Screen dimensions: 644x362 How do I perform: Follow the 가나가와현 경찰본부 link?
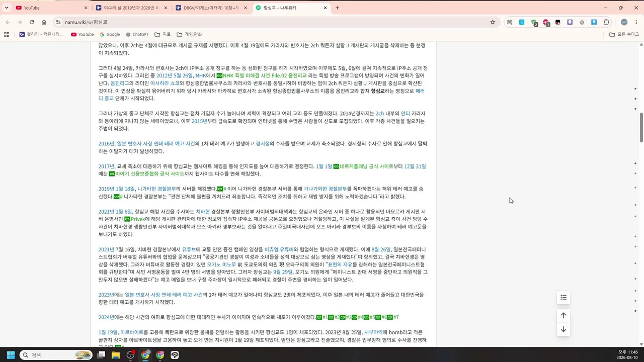point(325,189)
